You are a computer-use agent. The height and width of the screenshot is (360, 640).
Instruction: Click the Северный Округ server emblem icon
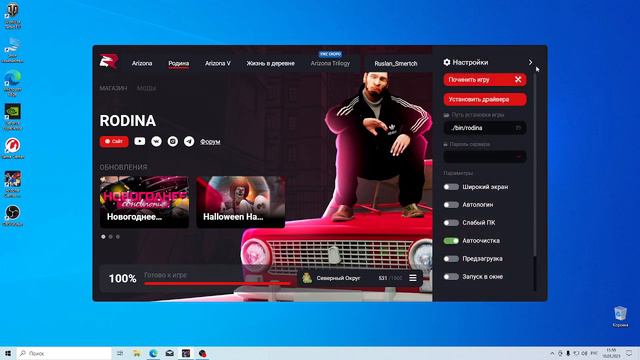pos(307,278)
